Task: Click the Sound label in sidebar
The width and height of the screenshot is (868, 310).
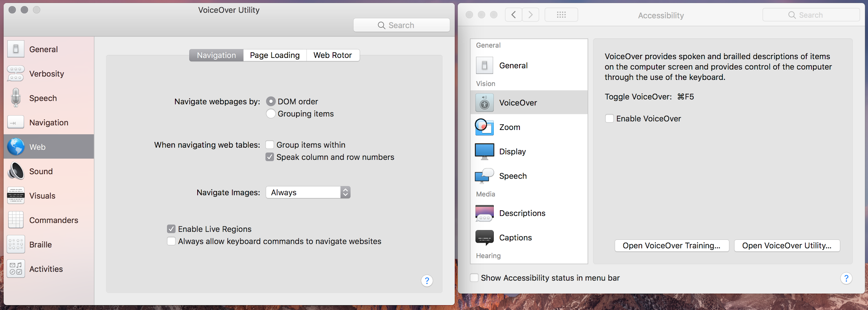Action: [x=41, y=171]
